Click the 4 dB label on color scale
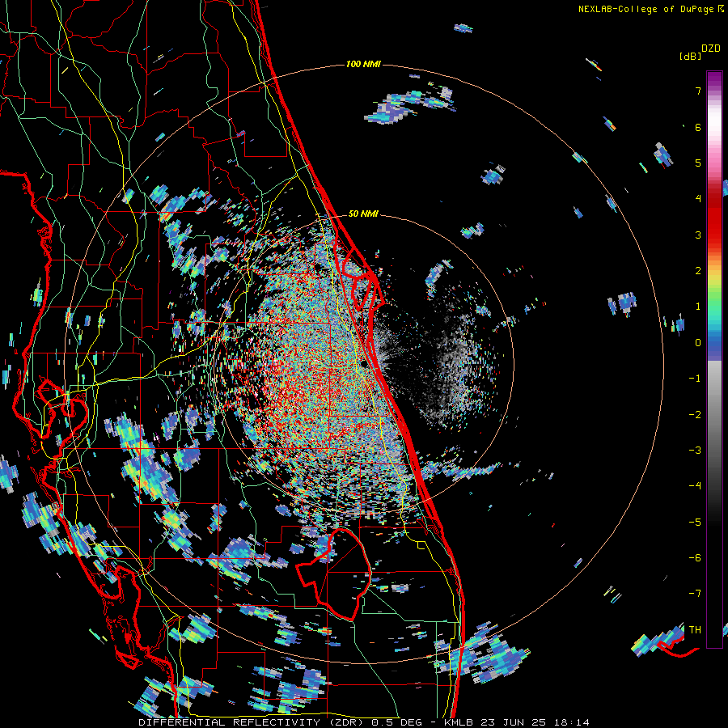Screen dimensions: 728x728 (698, 199)
